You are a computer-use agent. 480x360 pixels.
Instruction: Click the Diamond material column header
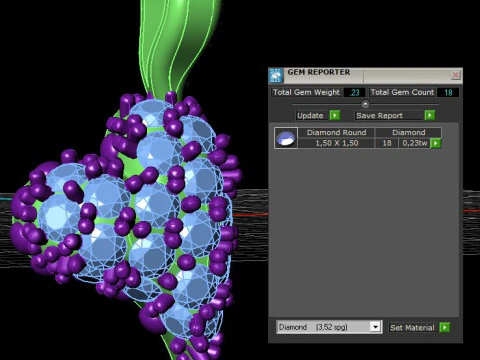(x=409, y=132)
